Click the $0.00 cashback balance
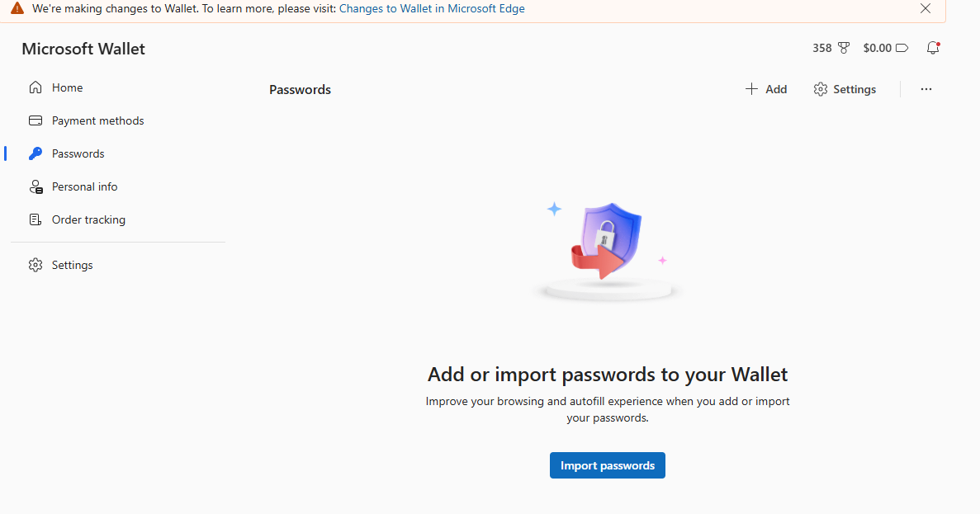 click(x=877, y=48)
